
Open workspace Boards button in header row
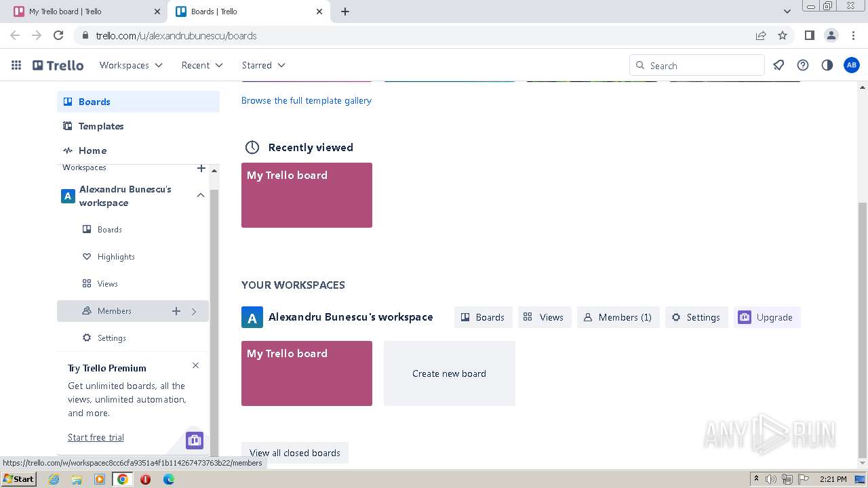[483, 317]
